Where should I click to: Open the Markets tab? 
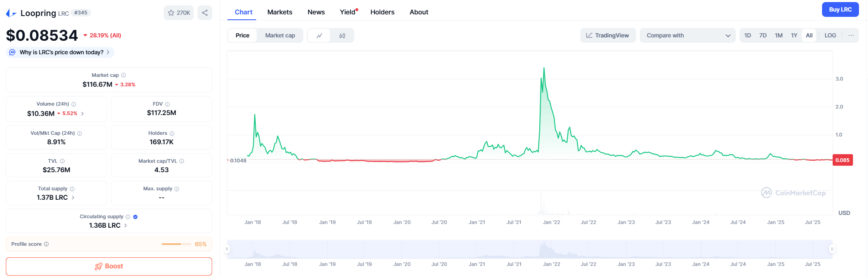pyautogui.click(x=279, y=12)
